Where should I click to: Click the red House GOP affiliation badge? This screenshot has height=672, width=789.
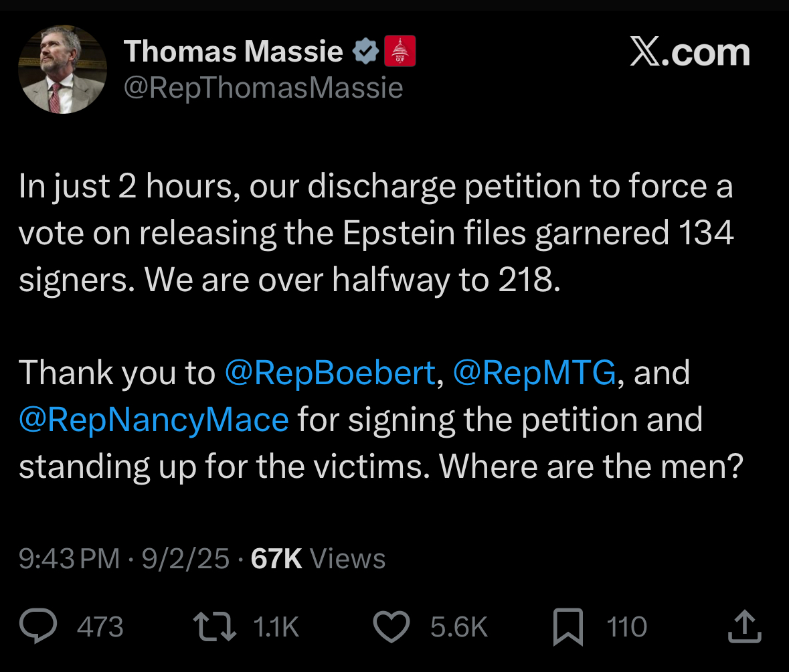[400, 51]
